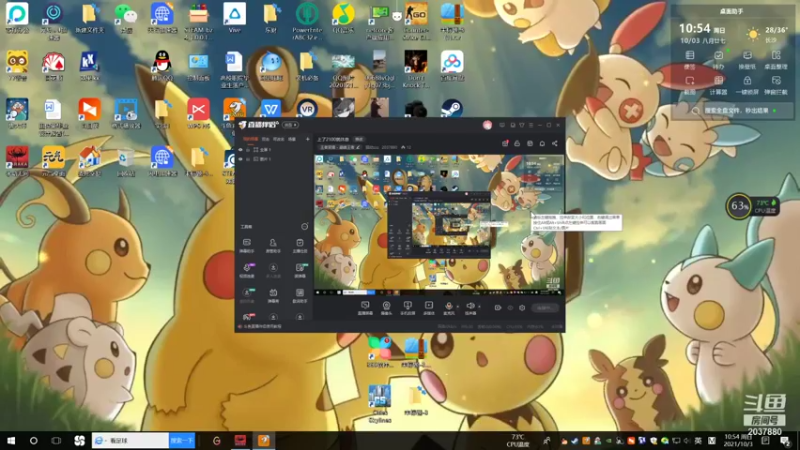Viewport: 800px width, 450px height.
Task: Click the start streaming button in Douyu
Action: [544, 308]
